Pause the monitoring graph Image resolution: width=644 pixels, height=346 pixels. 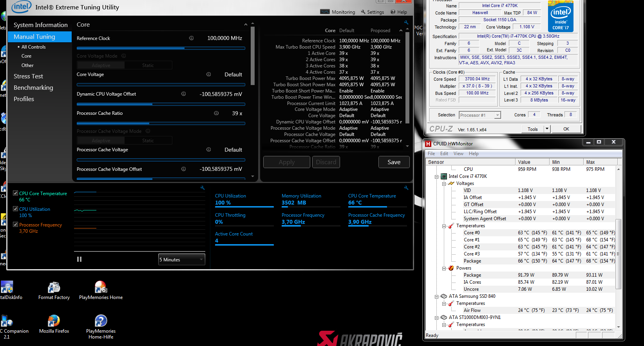pos(80,259)
